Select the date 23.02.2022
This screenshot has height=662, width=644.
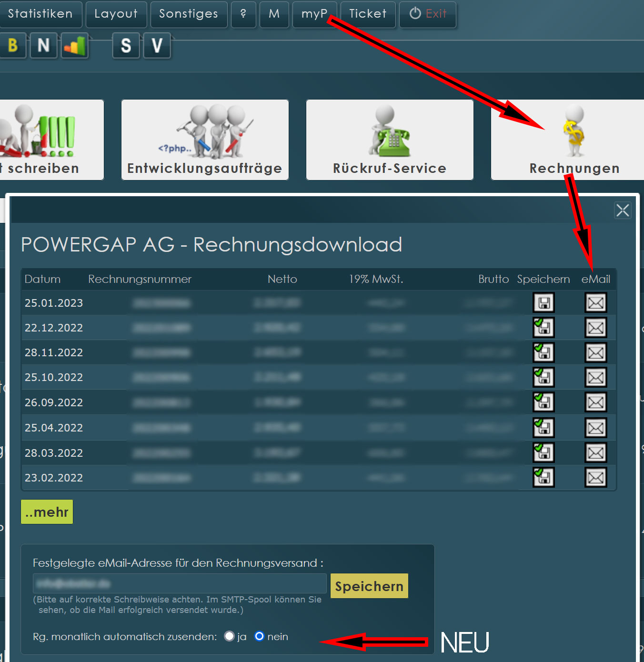click(x=54, y=478)
